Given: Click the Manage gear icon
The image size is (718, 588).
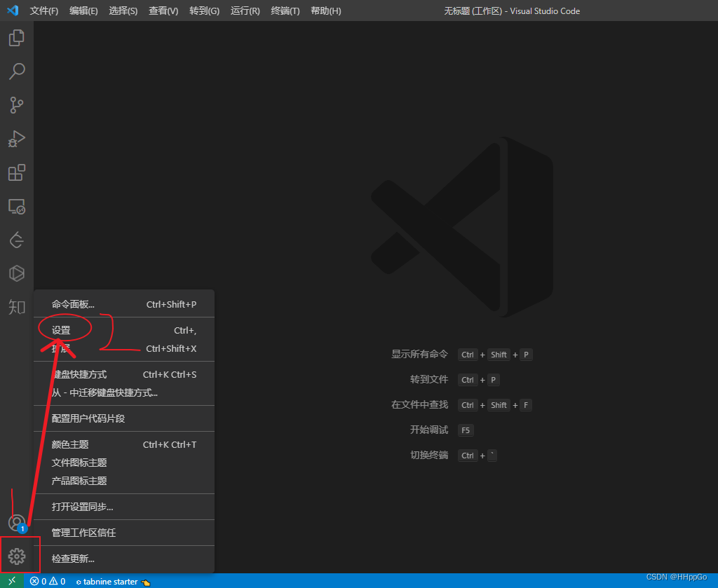Looking at the screenshot, I should pos(17,556).
